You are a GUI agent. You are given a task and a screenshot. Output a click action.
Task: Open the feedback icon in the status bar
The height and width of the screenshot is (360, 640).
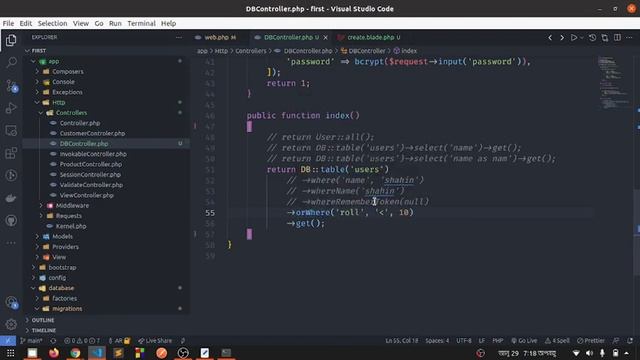click(x=616, y=340)
